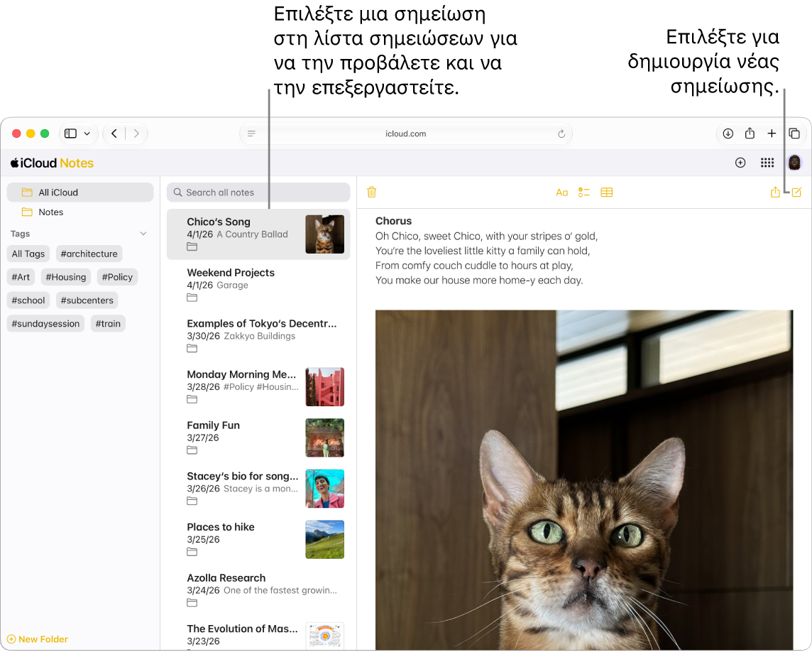This screenshot has height=652, width=812.
Task: Select the #Policy tag
Action: 118,277
